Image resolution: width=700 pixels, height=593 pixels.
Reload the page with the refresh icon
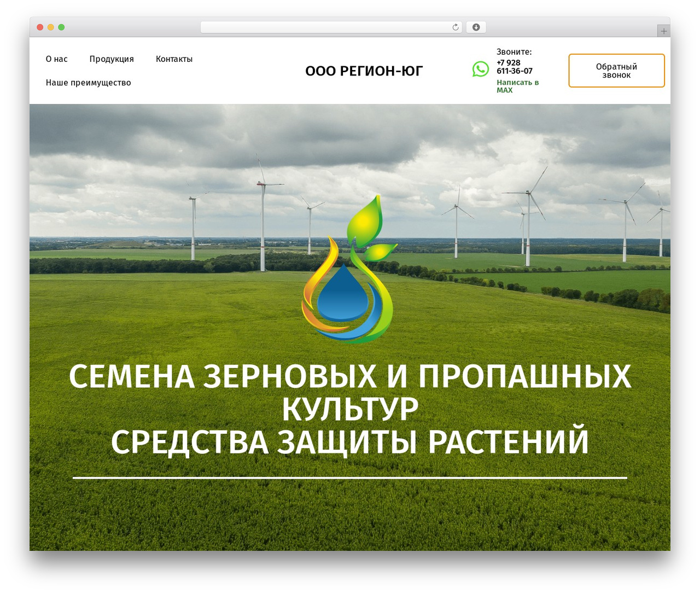point(456,27)
